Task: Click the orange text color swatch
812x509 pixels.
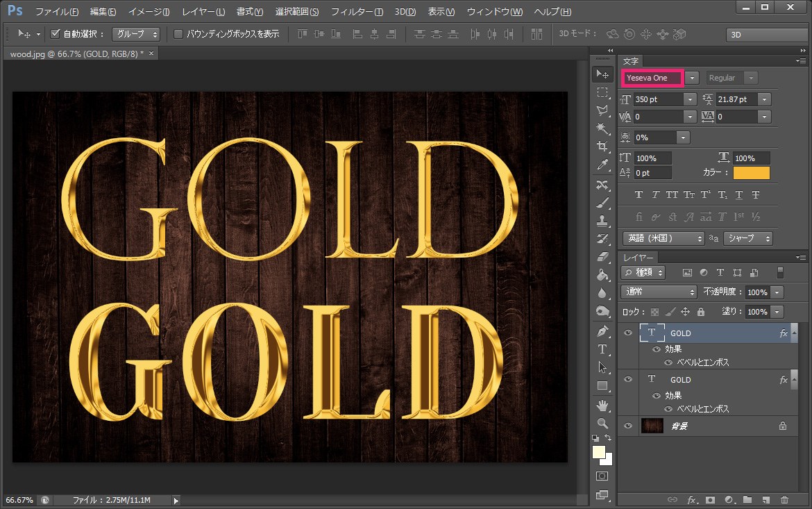Action: coord(751,172)
